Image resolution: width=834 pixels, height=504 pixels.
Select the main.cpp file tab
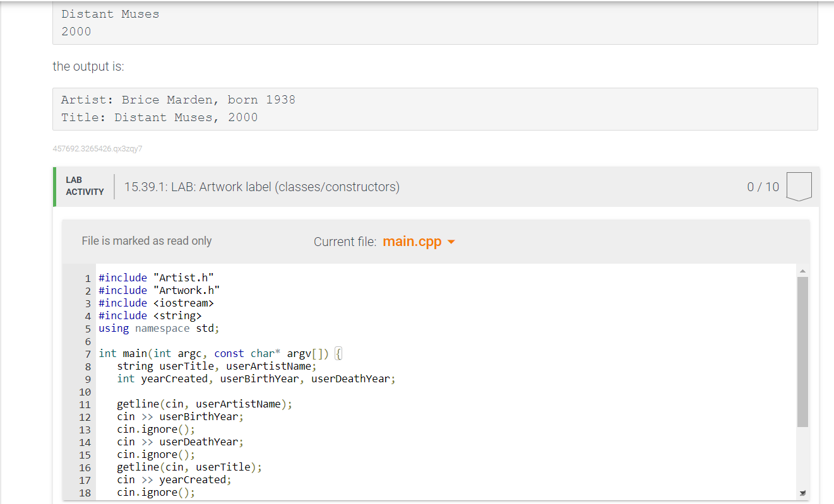[412, 242]
